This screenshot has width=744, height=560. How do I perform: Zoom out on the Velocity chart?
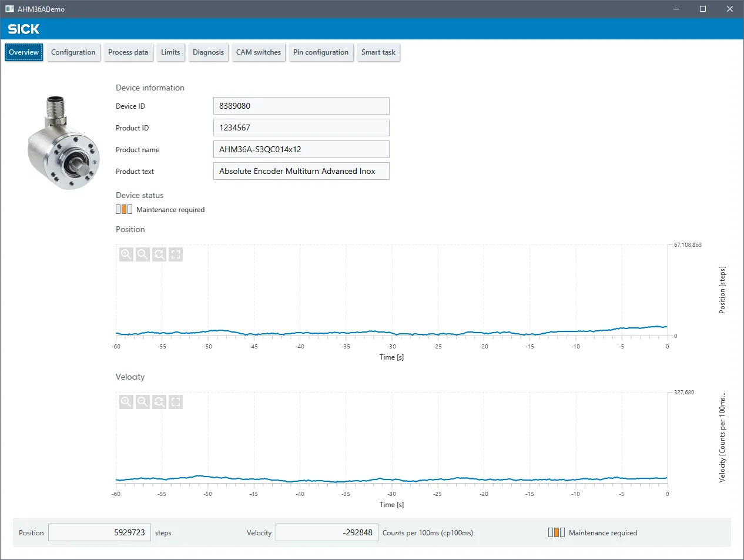pos(143,402)
